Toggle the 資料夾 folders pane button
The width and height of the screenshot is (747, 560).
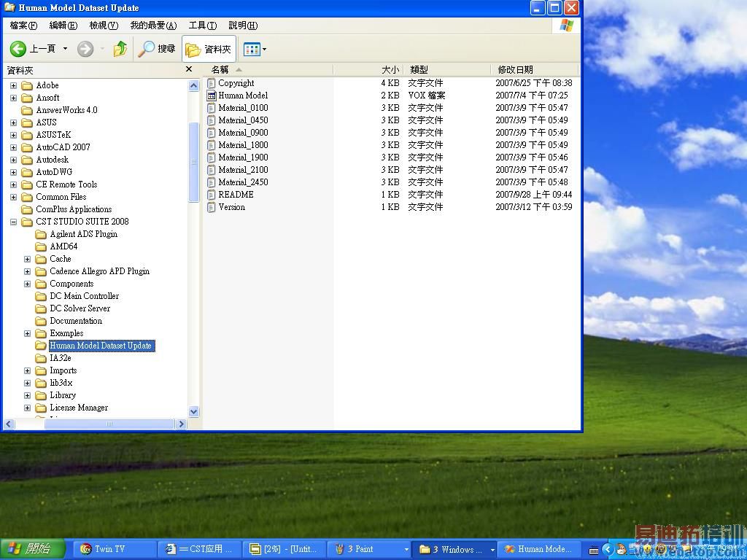tap(208, 49)
